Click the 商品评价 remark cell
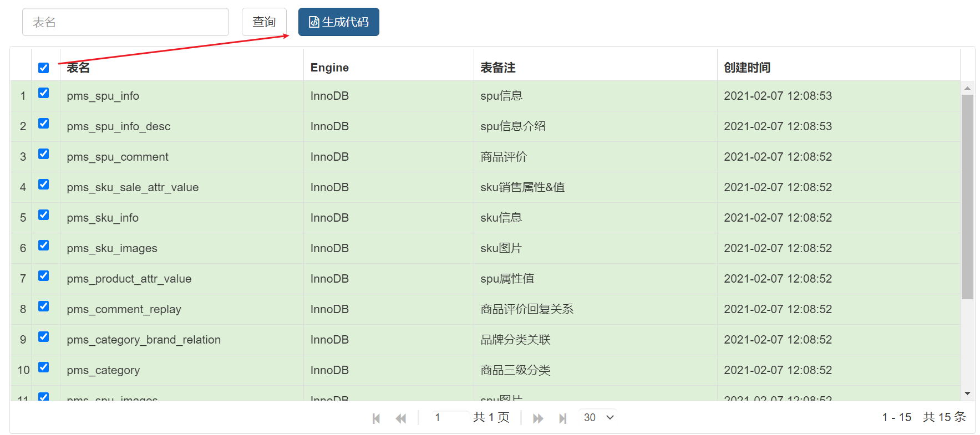Viewport: 980px width, 435px height. [596, 157]
